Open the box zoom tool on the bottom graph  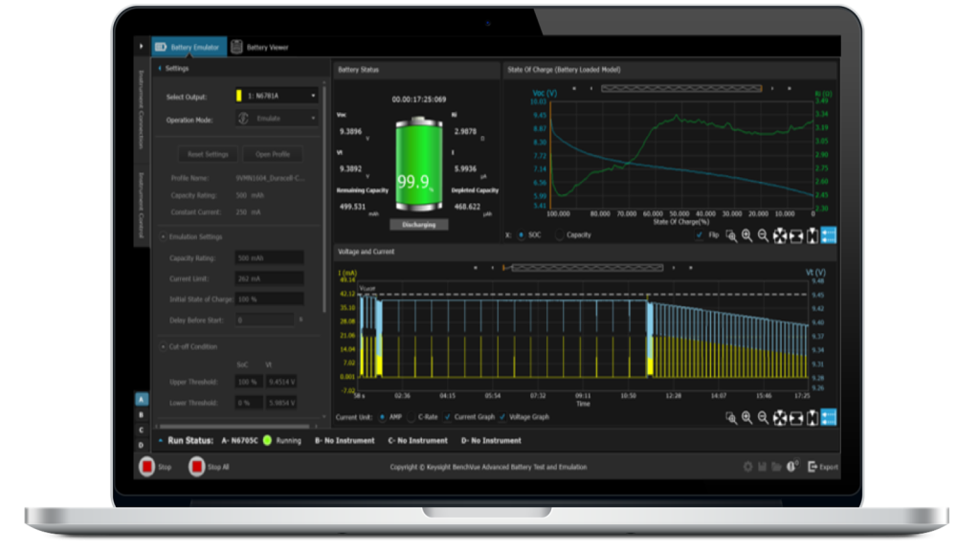pyautogui.click(x=730, y=418)
